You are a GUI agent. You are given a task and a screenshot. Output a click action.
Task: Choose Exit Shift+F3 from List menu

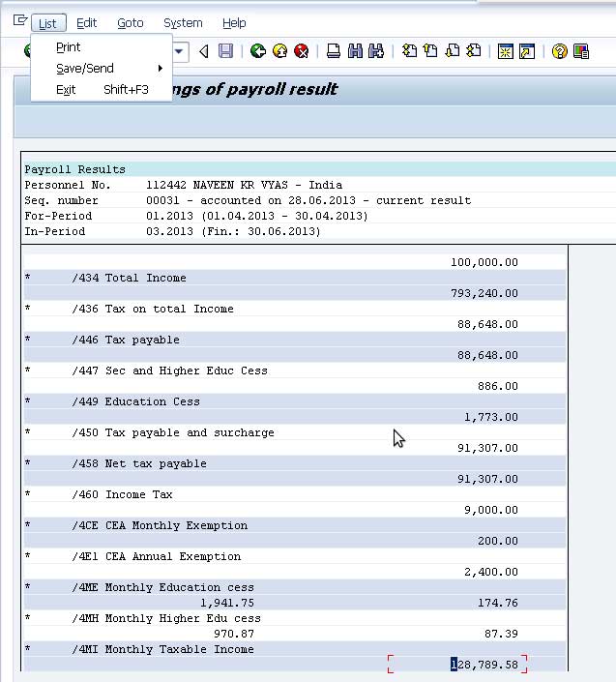103,90
